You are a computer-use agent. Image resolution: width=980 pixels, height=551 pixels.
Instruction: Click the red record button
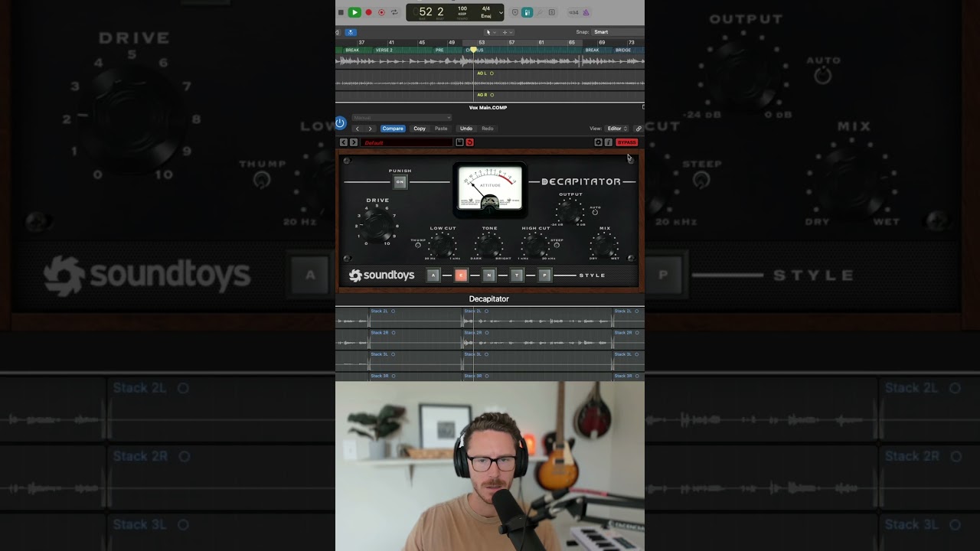click(368, 12)
